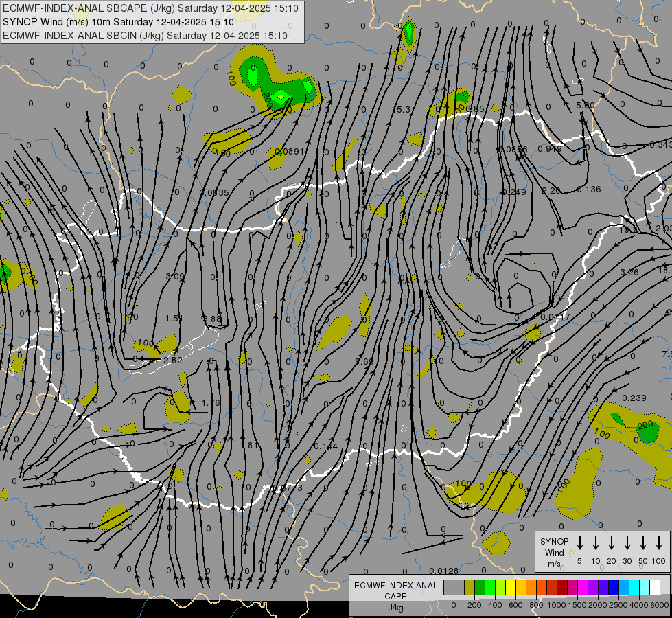
Task: Click the 5.69 value on the map
Action: click(x=364, y=362)
